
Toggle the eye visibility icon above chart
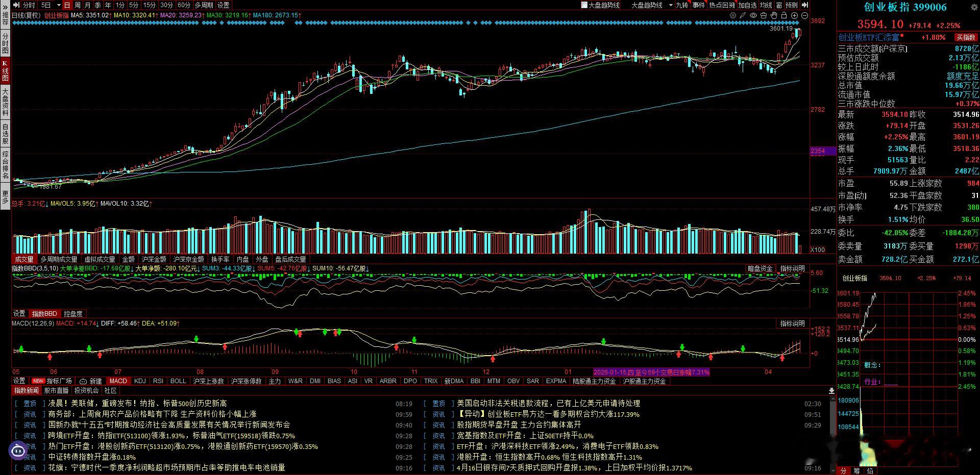click(x=753, y=15)
